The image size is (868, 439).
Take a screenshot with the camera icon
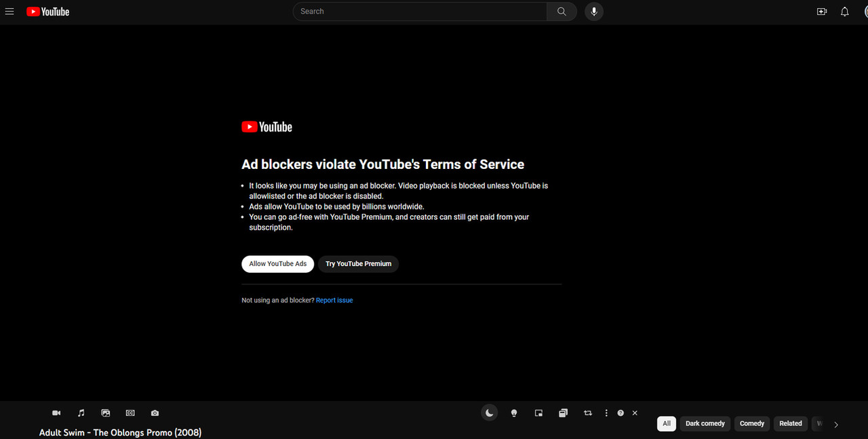[155, 413]
